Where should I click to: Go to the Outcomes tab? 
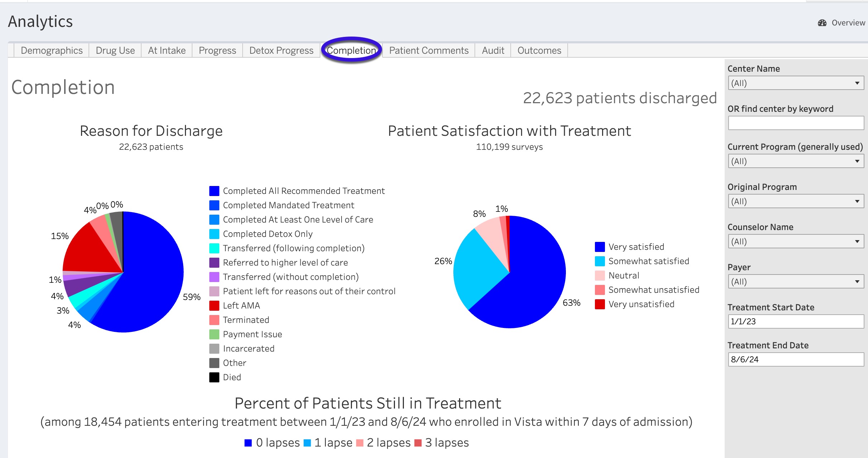tap(539, 51)
